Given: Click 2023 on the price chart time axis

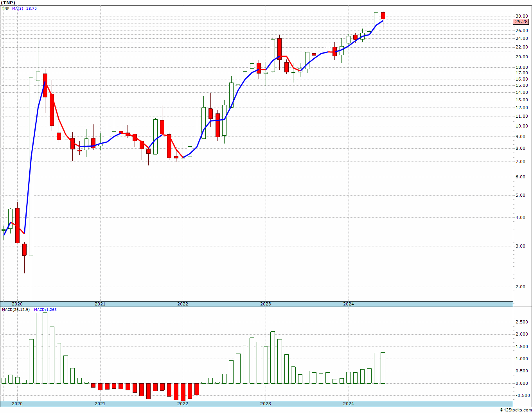Looking at the screenshot, I should coord(266,304).
